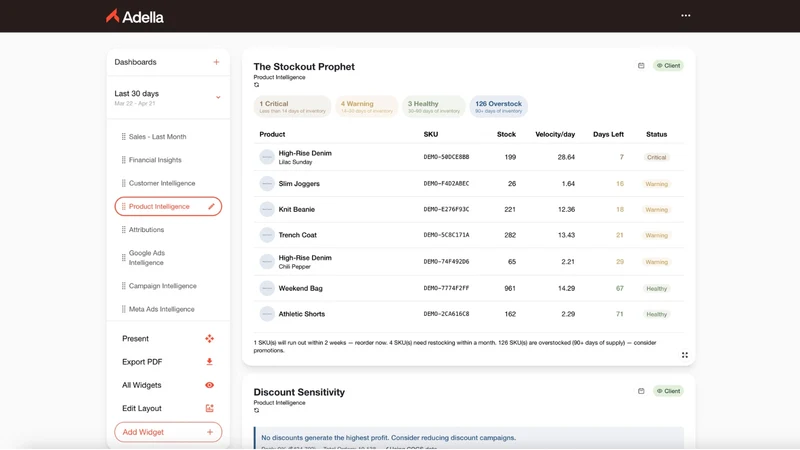
Task: Click the Adella logo
Action: click(x=135, y=17)
